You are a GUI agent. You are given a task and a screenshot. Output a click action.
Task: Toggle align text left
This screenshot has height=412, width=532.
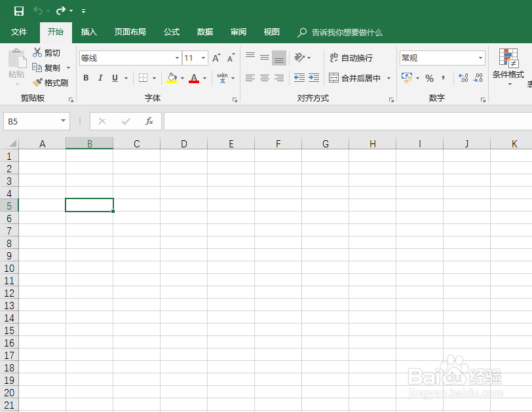(x=250, y=78)
